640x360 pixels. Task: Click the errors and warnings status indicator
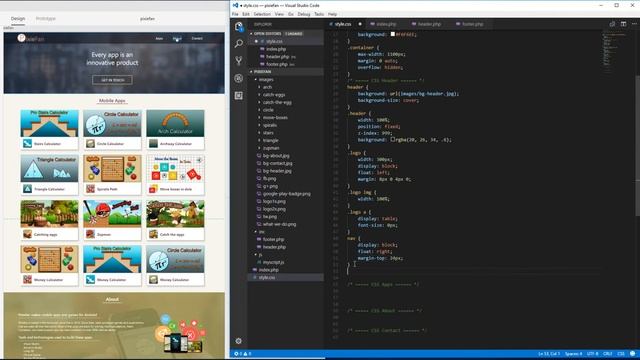click(242, 354)
